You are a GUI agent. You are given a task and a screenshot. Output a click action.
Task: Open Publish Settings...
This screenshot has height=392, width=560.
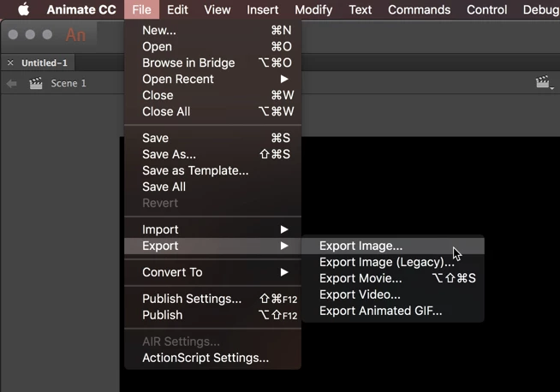tap(213, 299)
